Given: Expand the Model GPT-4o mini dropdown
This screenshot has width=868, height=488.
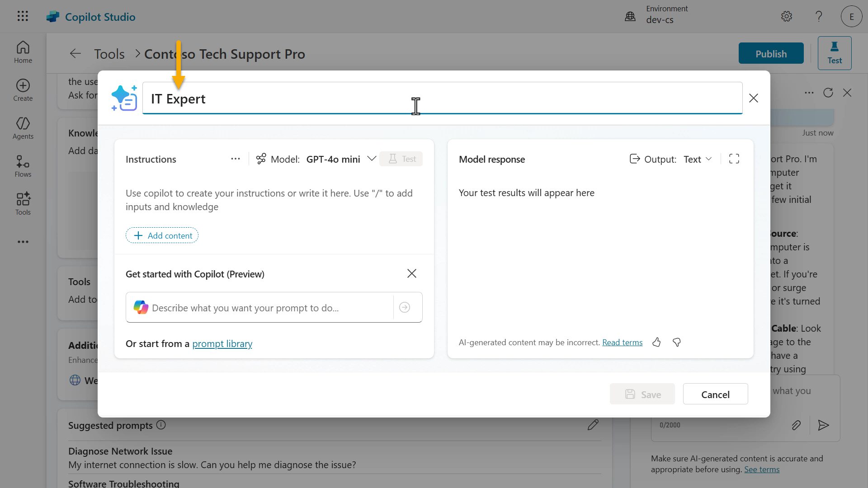Looking at the screenshot, I should coord(372,159).
